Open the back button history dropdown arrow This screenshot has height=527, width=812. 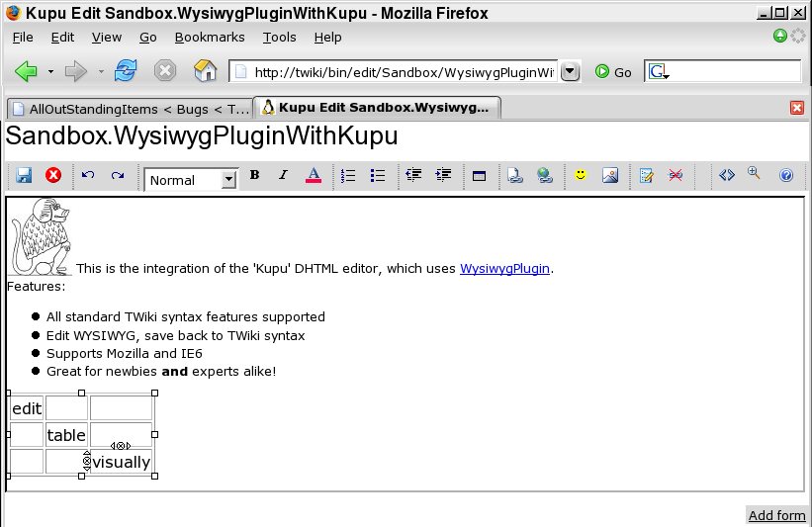50,71
